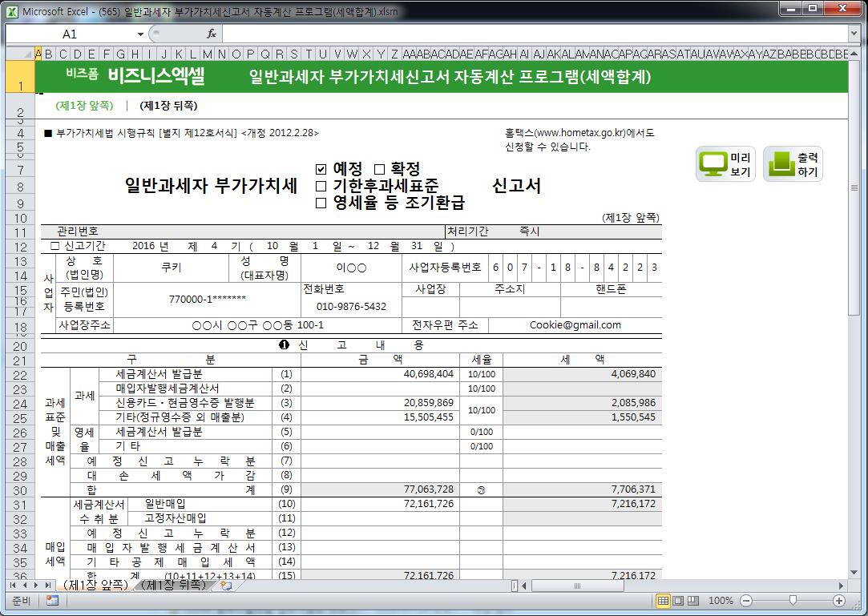Open the Name Box dropdown arrow
The width and height of the screenshot is (868, 616).
point(140,34)
